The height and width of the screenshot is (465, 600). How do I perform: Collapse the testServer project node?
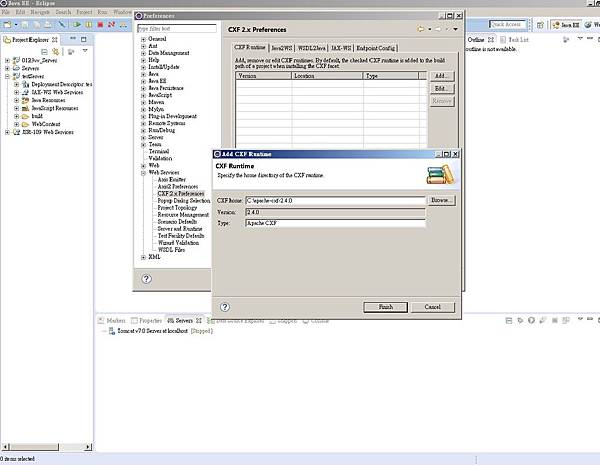[x=7, y=76]
